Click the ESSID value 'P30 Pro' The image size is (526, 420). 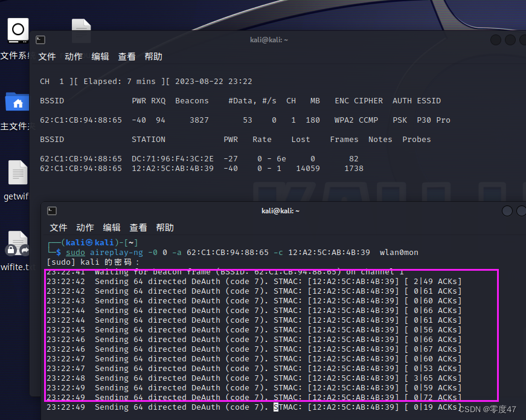[434, 120]
